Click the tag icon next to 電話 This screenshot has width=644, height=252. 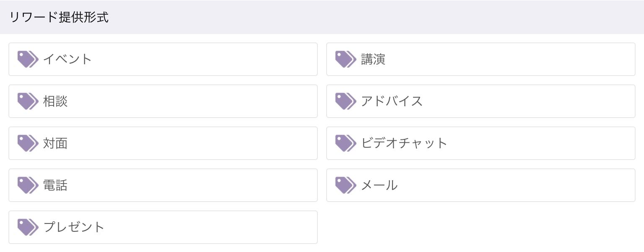click(28, 185)
